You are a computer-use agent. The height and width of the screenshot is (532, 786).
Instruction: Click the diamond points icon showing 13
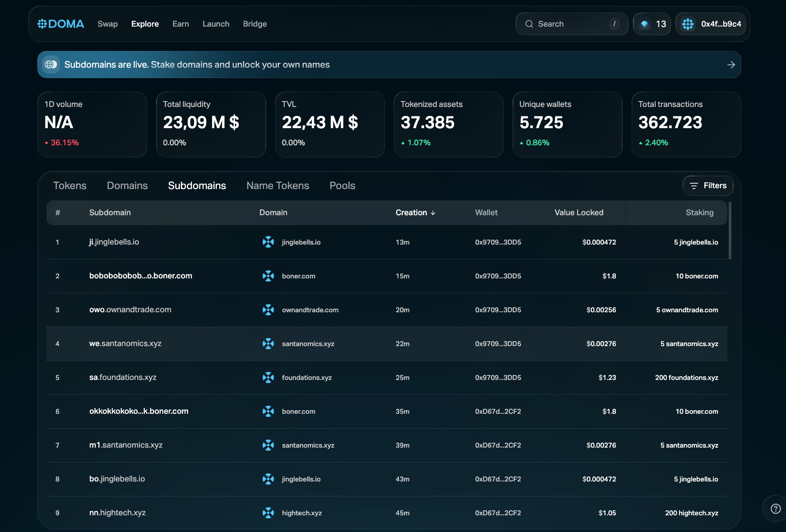point(645,24)
